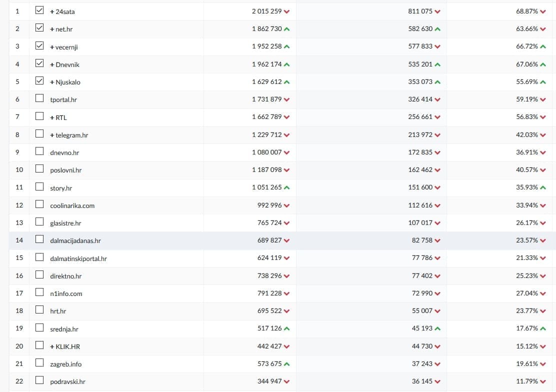Check the tportal.hr checkbox
556x392 pixels.
coord(39,99)
